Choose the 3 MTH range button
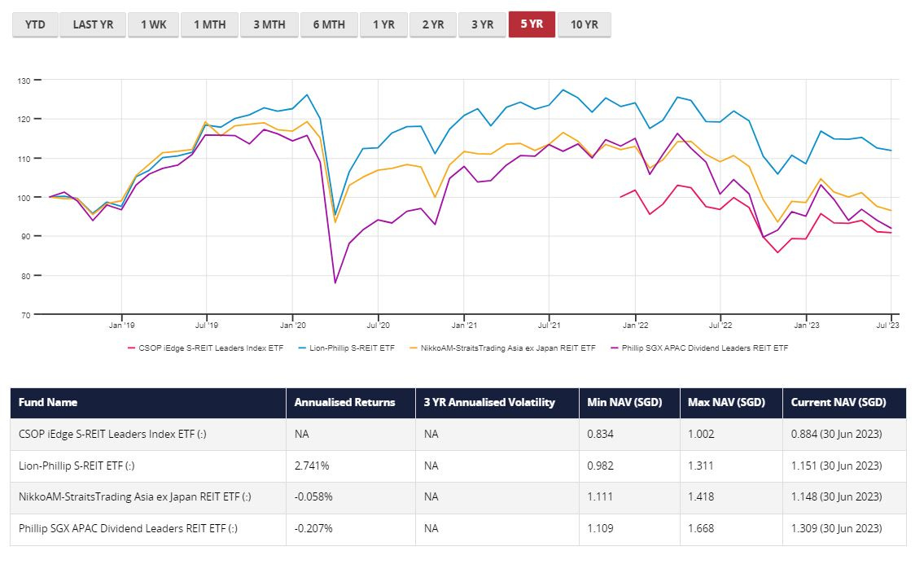The image size is (924, 564). 269,24
